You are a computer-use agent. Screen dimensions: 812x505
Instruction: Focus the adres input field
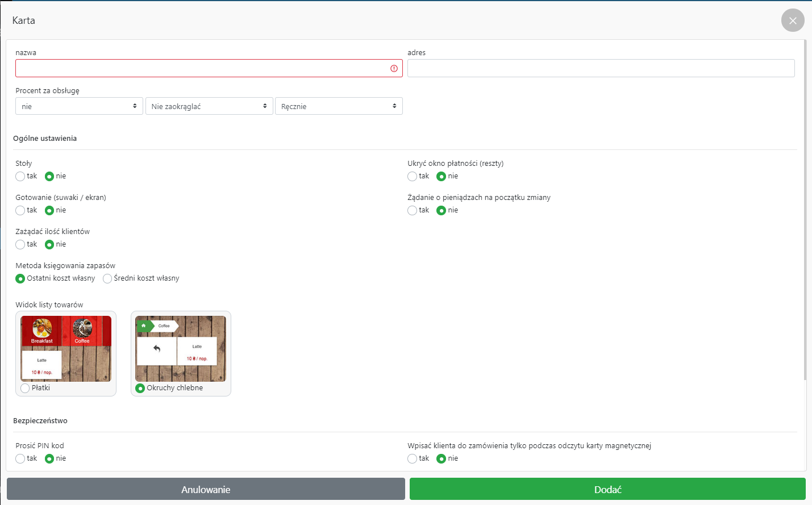click(x=601, y=68)
